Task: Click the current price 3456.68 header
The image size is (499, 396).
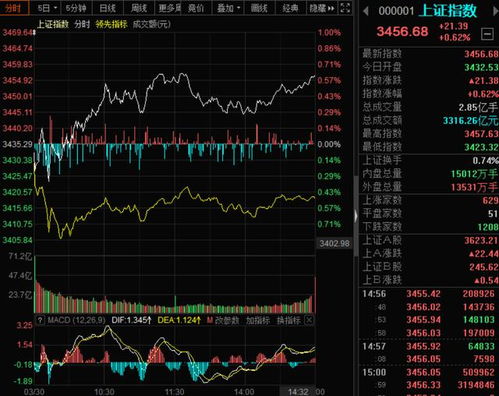Action: click(x=402, y=32)
